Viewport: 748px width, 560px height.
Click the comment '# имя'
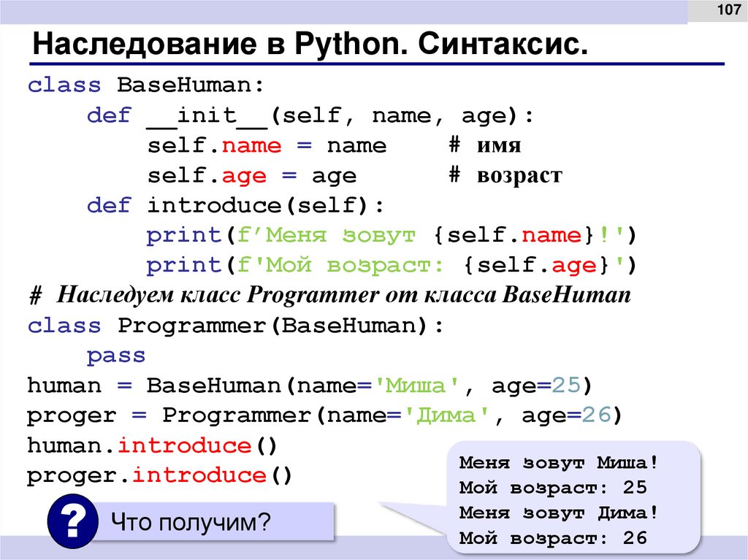pyautogui.click(x=485, y=145)
